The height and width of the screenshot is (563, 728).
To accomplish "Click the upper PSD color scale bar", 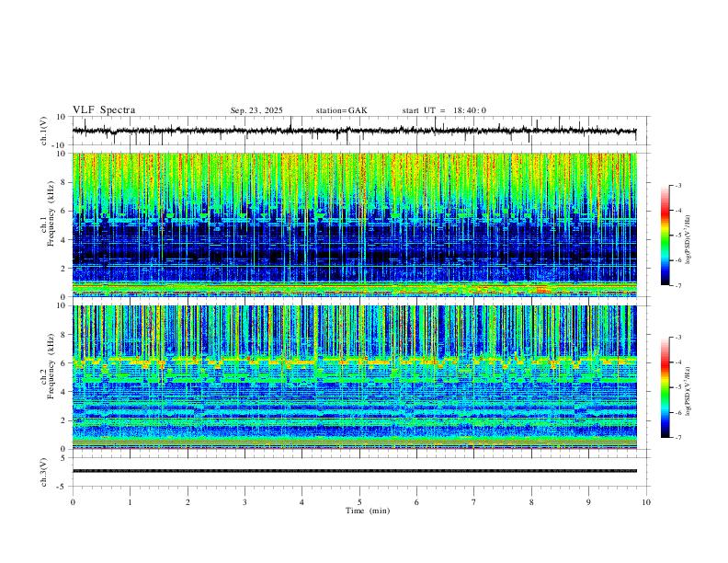I will pos(665,236).
